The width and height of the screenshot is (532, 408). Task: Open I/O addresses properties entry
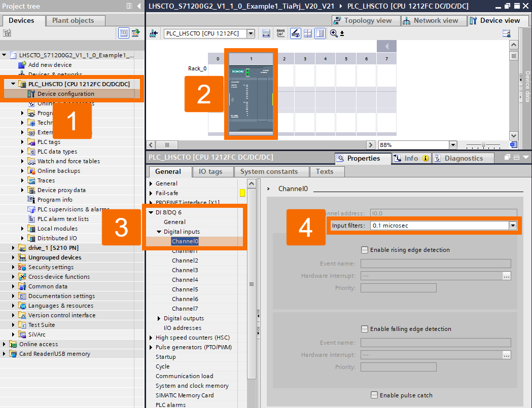click(183, 328)
